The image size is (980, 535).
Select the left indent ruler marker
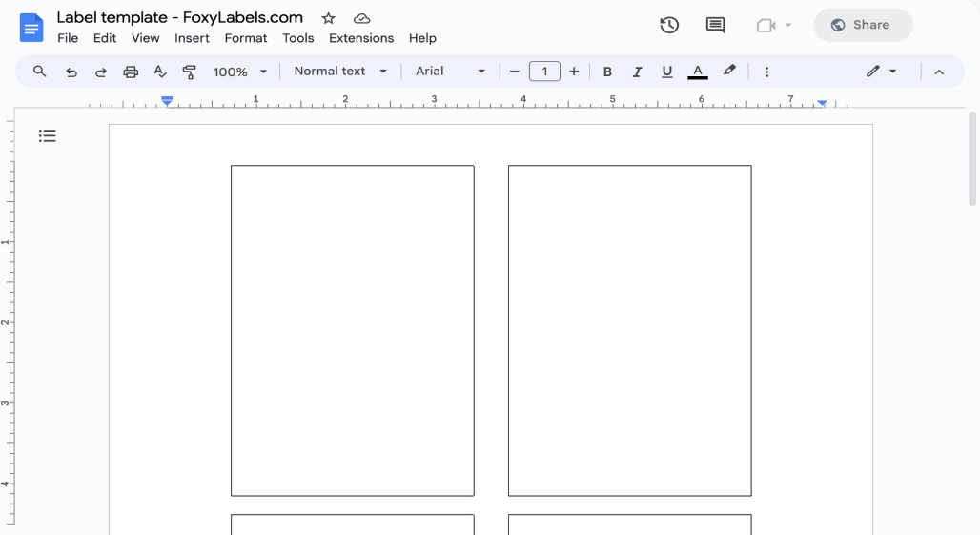click(x=166, y=101)
